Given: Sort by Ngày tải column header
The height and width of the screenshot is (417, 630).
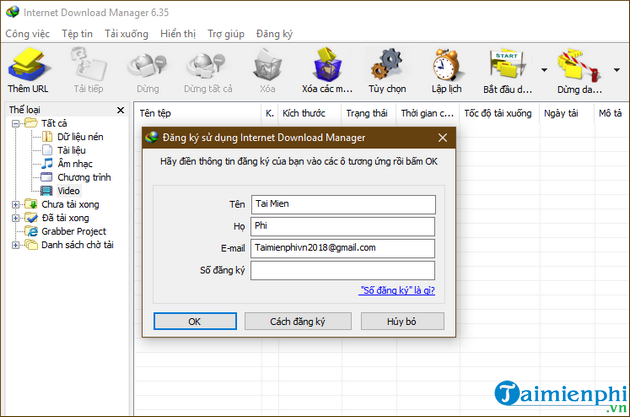Looking at the screenshot, I should pyautogui.click(x=567, y=113).
